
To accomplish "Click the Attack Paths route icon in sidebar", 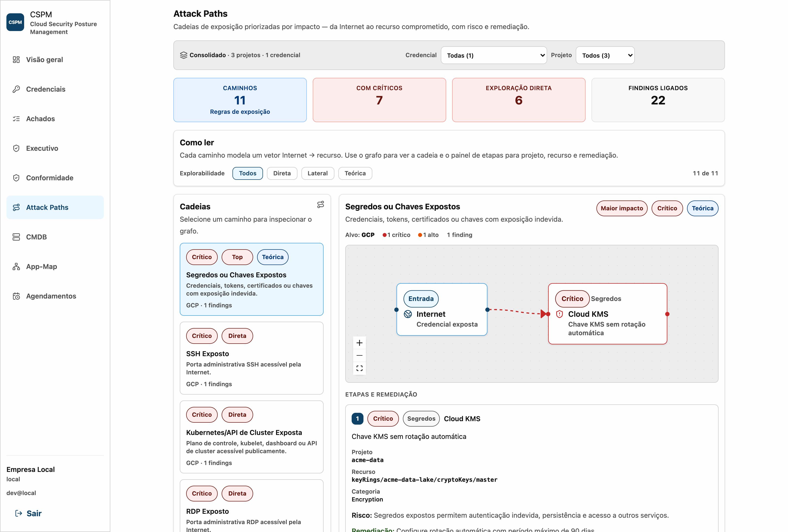I will [x=16, y=207].
